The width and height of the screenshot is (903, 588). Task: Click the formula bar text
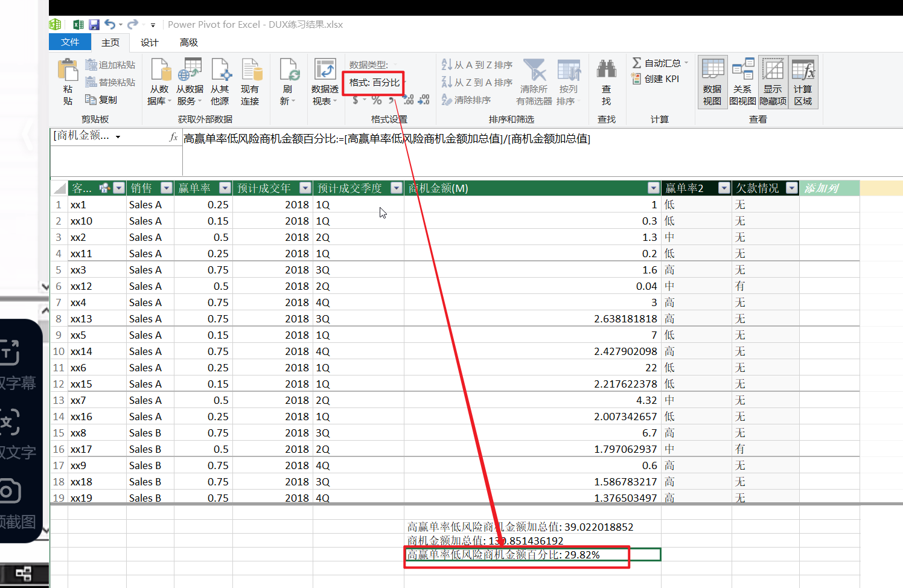(x=387, y=139)
